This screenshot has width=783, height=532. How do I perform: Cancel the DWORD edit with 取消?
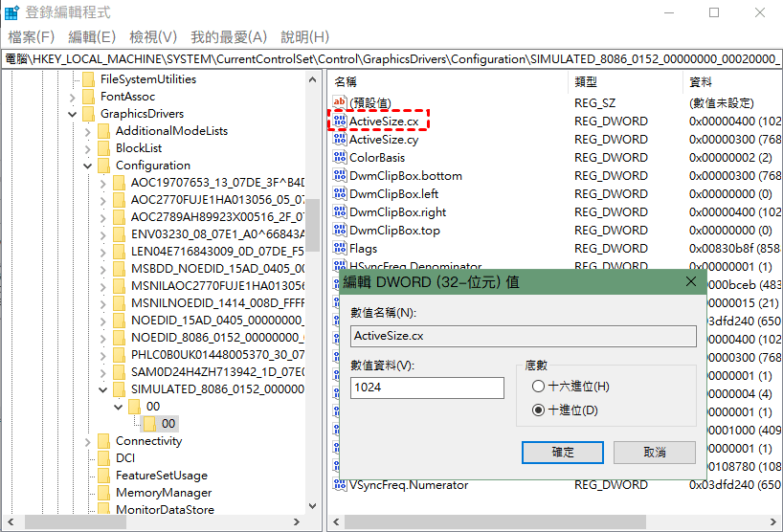[x=655, y=453]
